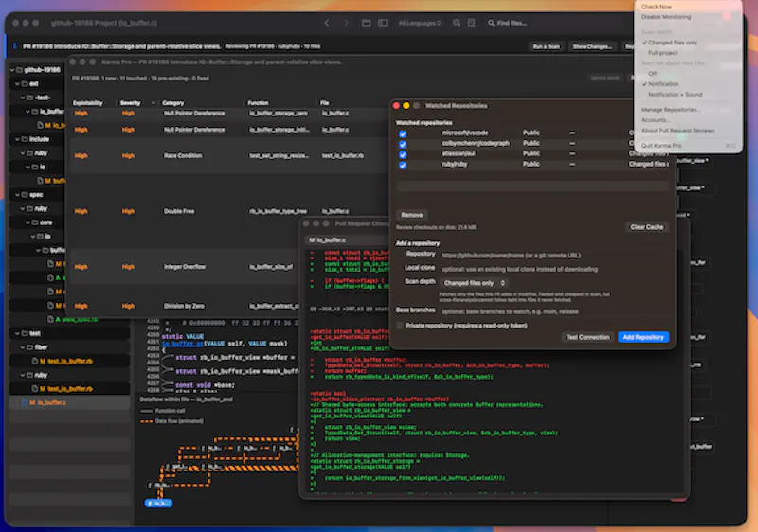Select Changed files only in menu

pyautogui.click(x=673, y=43)
